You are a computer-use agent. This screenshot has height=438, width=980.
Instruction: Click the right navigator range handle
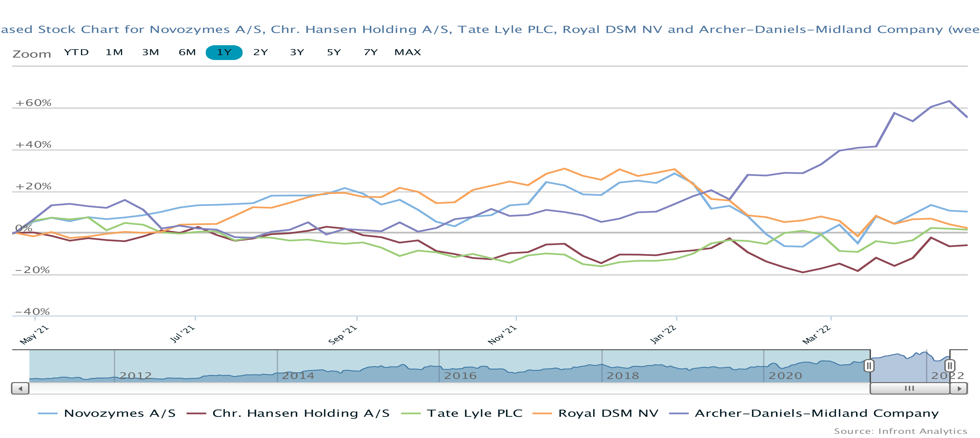point(949,366)
